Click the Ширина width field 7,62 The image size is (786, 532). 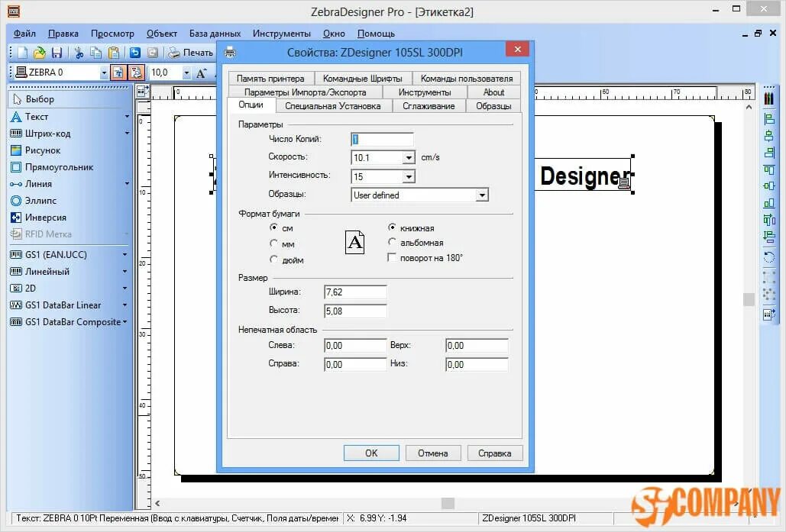click(355, 292)
